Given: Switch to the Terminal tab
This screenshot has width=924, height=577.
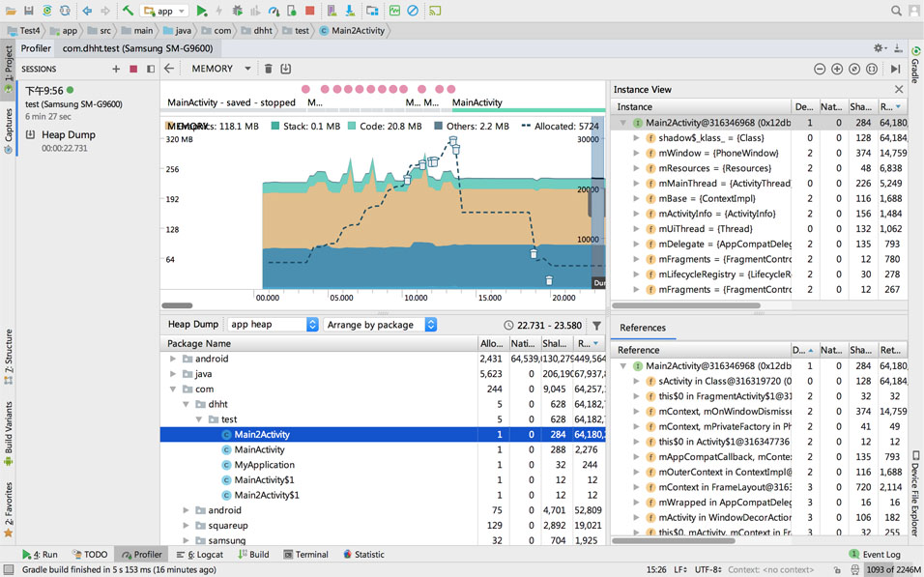Looking at the screenshot, I should pos(304,555).
